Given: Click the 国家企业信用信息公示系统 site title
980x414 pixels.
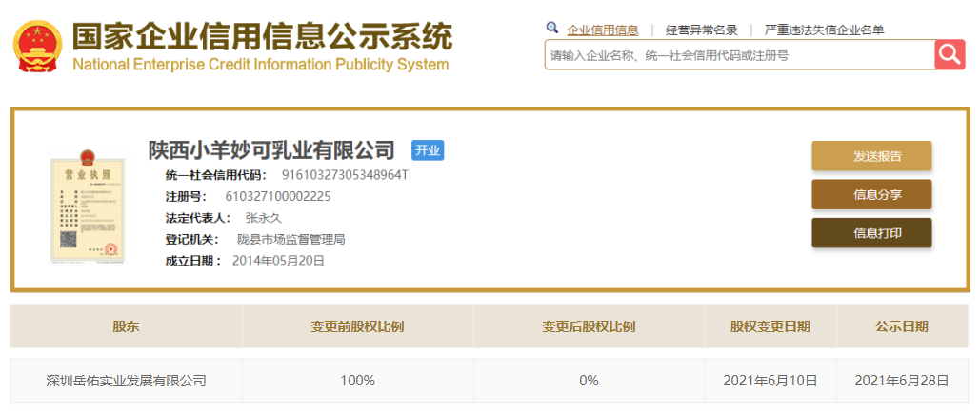Looking at the screenshot, I should (x=262, y=36).
